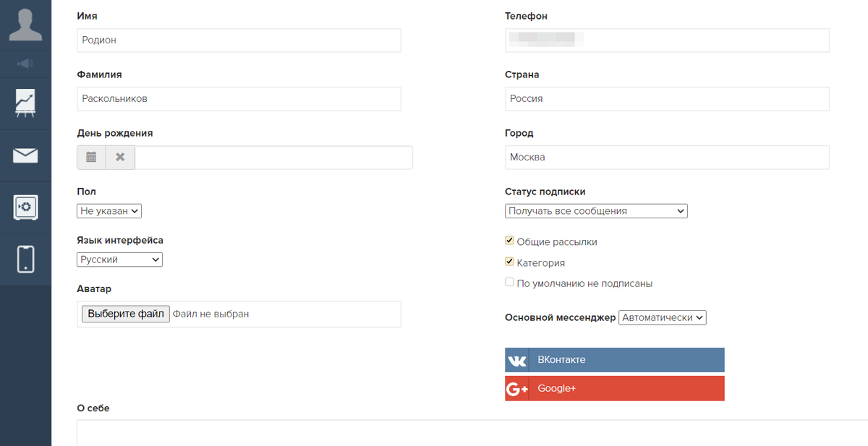This screenshot has width=868, height=446.
Task: Open the safe payments icon in sidebar
Action: (x=25, y=207)
